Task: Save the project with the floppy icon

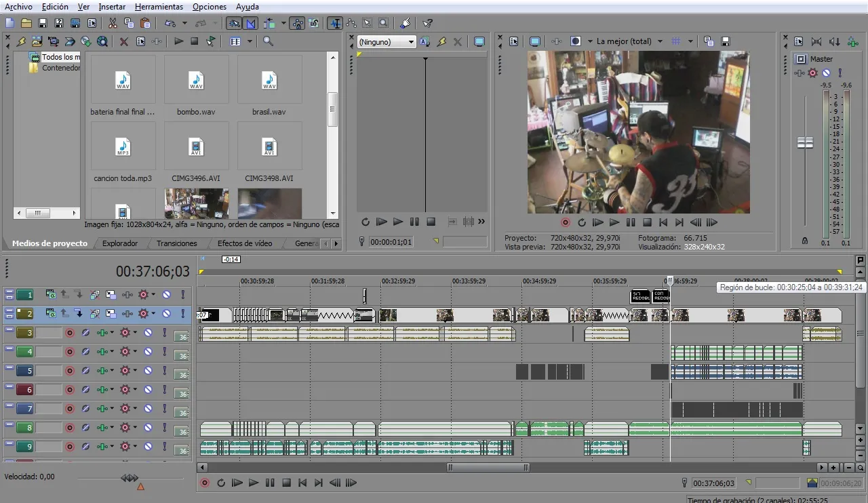Action: point(42,23)
